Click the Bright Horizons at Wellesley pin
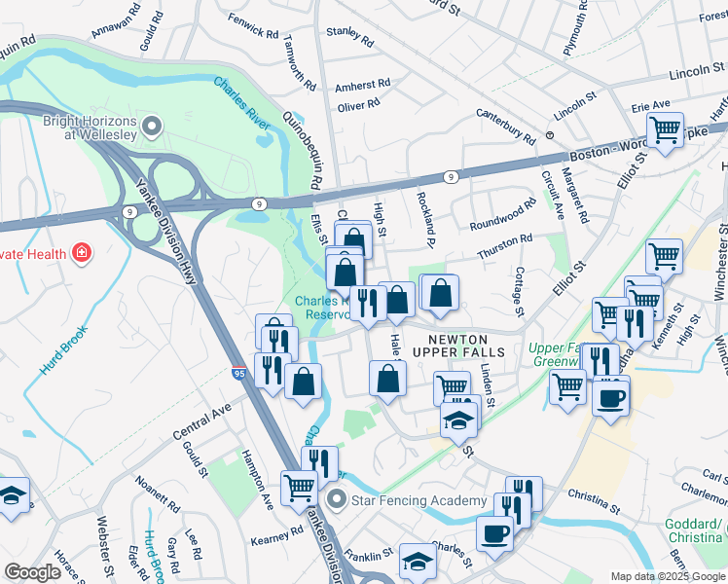Image resolution: width=728 pixels, height=584 pixels. [x=152, y=128]
